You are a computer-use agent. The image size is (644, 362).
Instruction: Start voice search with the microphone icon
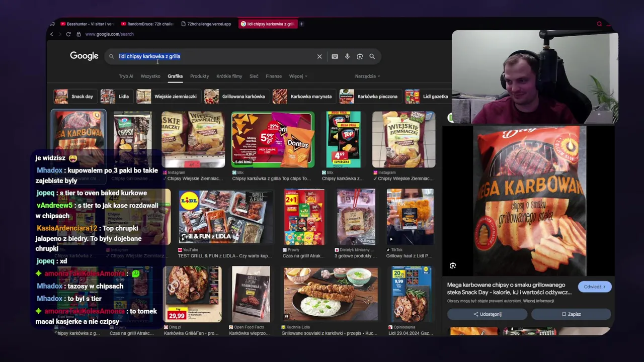click(x=347, y=56)
